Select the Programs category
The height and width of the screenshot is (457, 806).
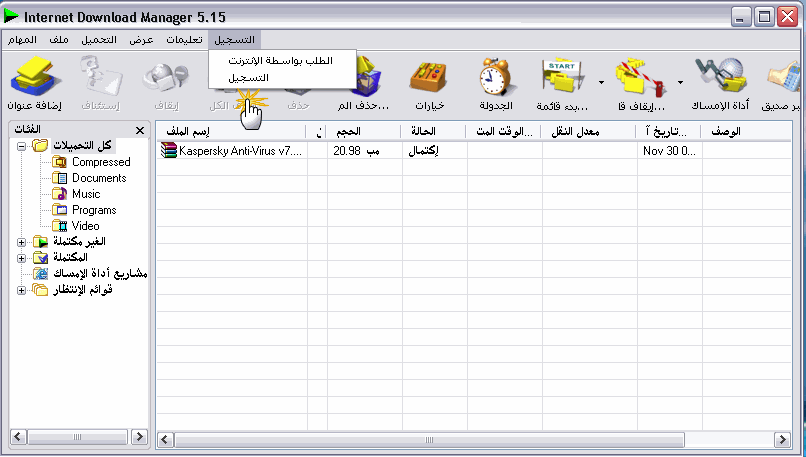[x=94, y=210]
